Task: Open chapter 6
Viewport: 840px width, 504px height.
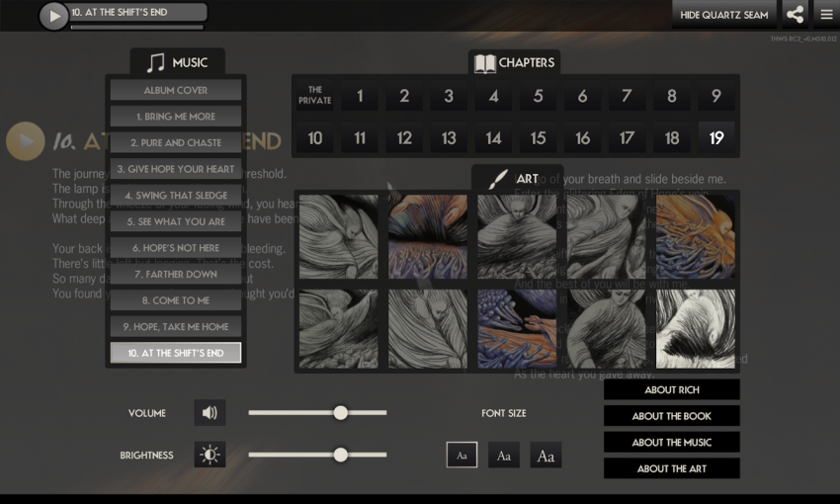Action: pyautogui.click(x=582, y=95)
